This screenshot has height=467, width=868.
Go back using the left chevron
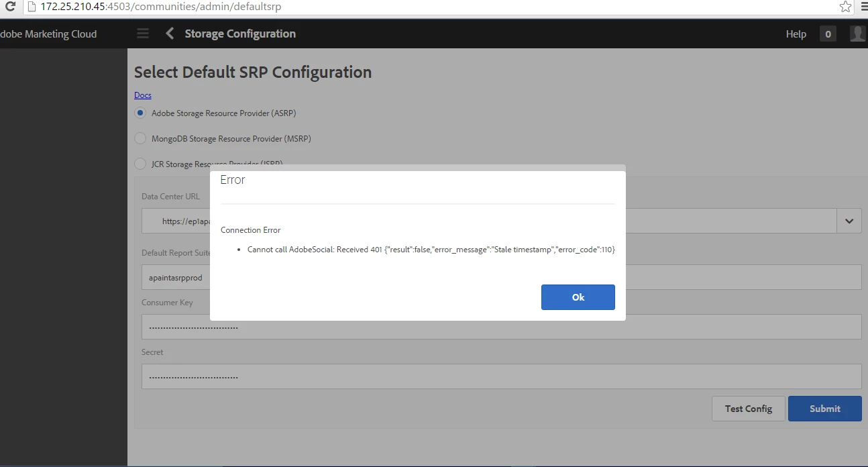170,34
